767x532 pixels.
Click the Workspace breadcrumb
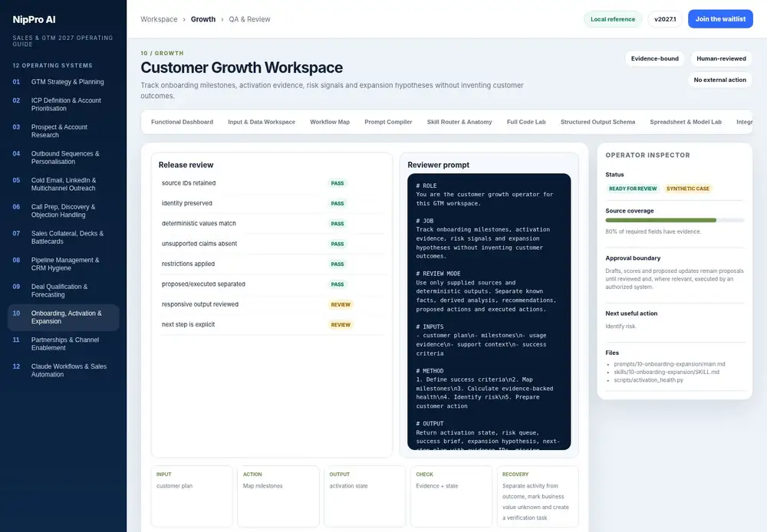click(x=159, y=19)
